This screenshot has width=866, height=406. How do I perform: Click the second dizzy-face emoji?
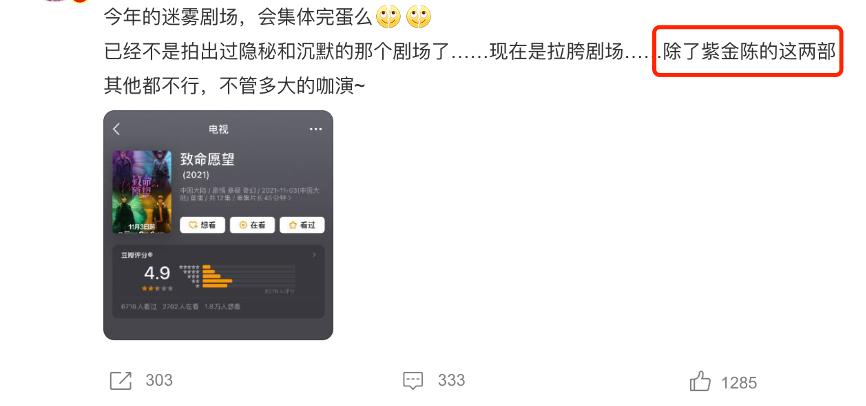418,18
